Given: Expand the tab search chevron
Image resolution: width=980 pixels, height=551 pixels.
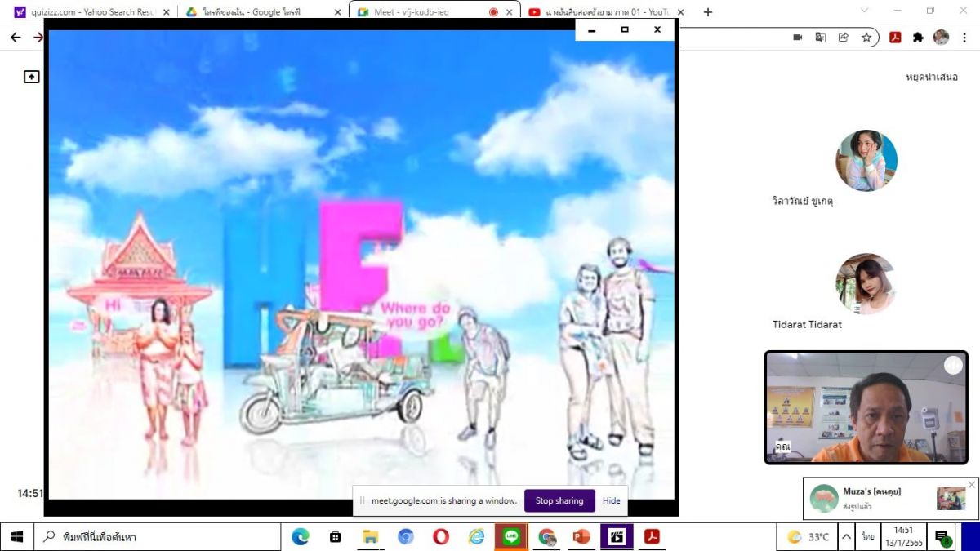Looking at the screenshot, I should (x=864, y=11).
